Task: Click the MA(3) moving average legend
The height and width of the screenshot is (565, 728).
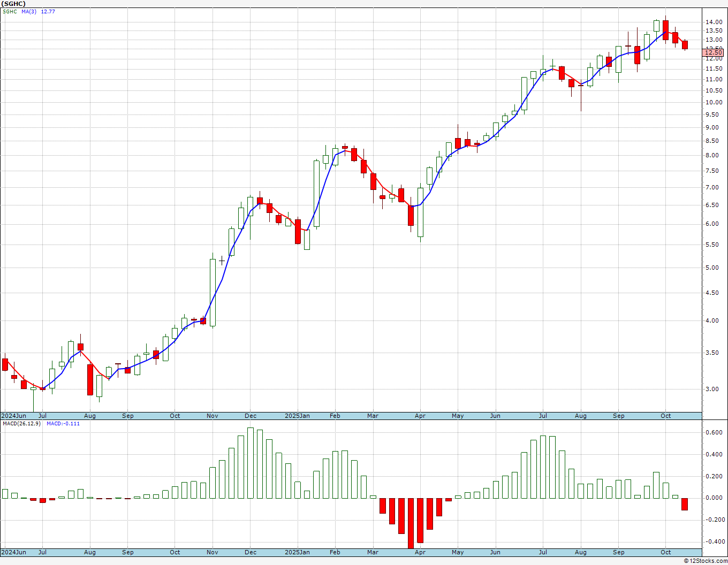Action: pos(29,12)
